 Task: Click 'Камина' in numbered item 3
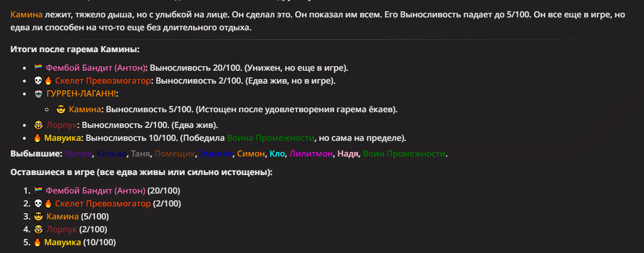coord(62,217)
